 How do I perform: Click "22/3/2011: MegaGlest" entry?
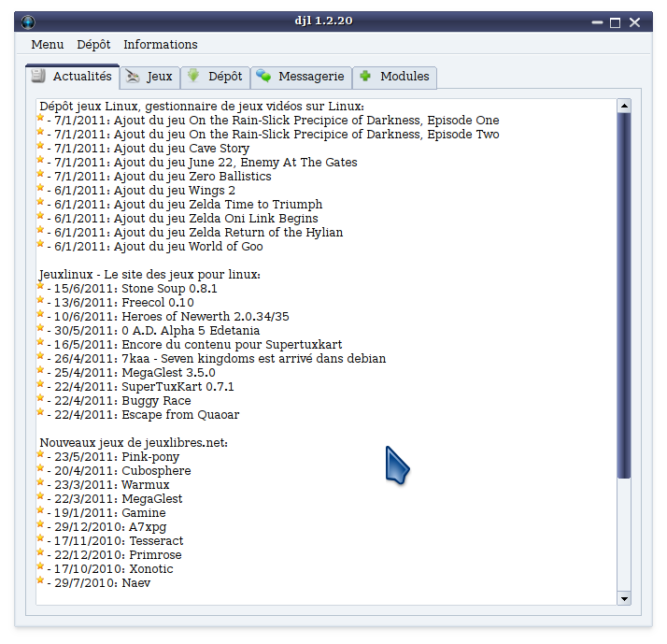pyautogui.click(x=115, y=499)
